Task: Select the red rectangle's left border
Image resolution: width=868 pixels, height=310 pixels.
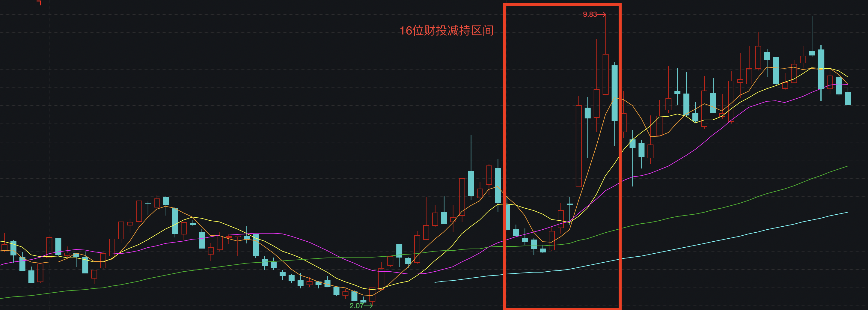Action: tap(505, 155)
